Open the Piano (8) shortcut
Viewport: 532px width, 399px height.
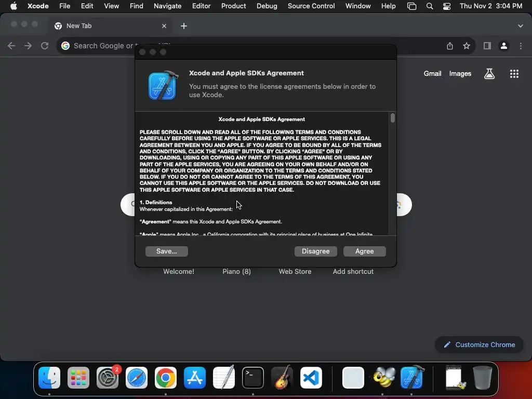coord(236,271)
